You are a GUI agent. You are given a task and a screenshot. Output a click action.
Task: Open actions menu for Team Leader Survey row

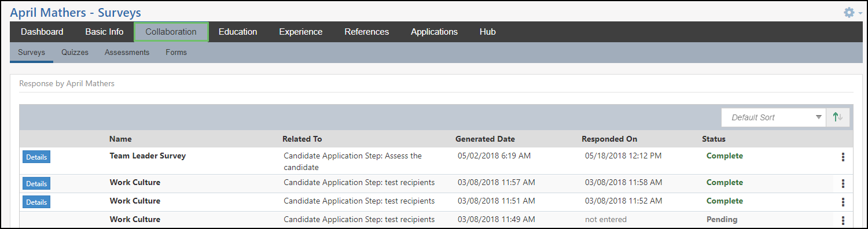[843, 157]
